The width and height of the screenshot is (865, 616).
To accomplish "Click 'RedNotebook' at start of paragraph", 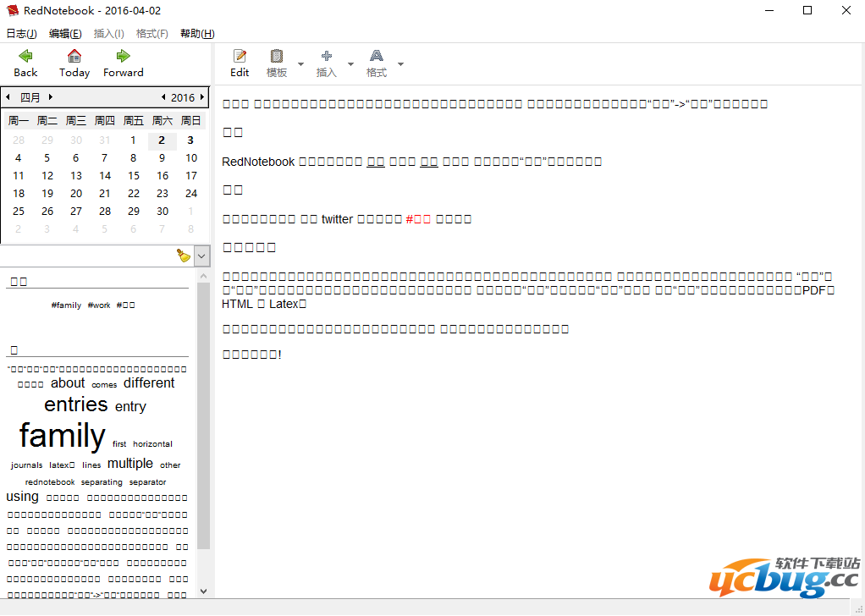I will (258, 162).
